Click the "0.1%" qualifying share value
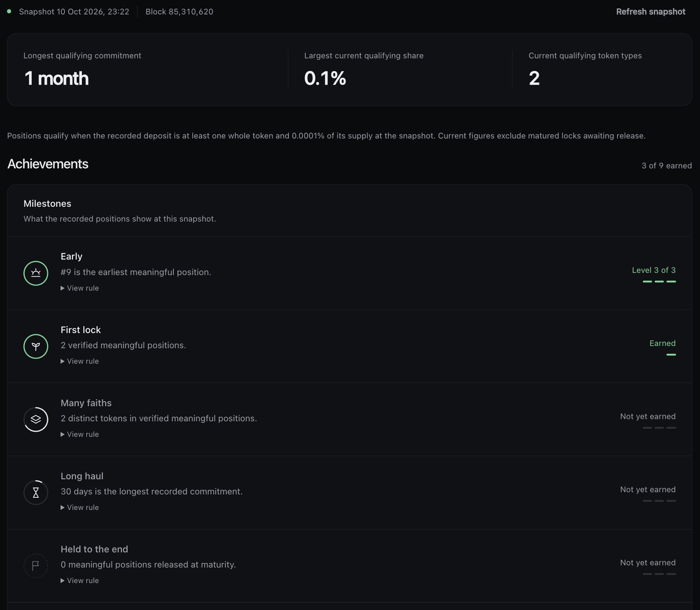 (x=325, y=79)
